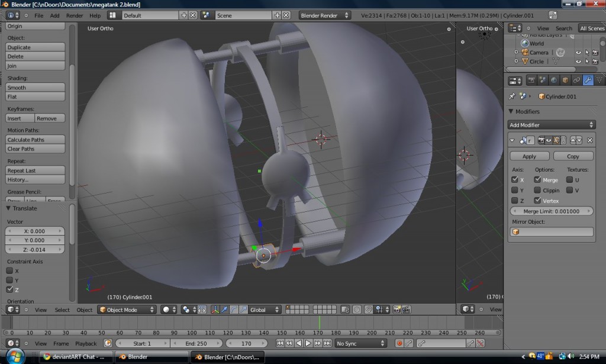
Task: Enable the Y axis mirror checkbox
Action: (x=514, y=190)
